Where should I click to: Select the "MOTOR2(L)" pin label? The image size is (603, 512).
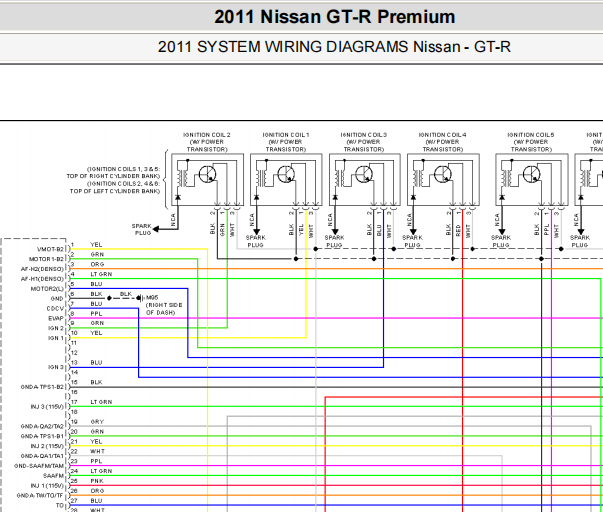[47, 289]
